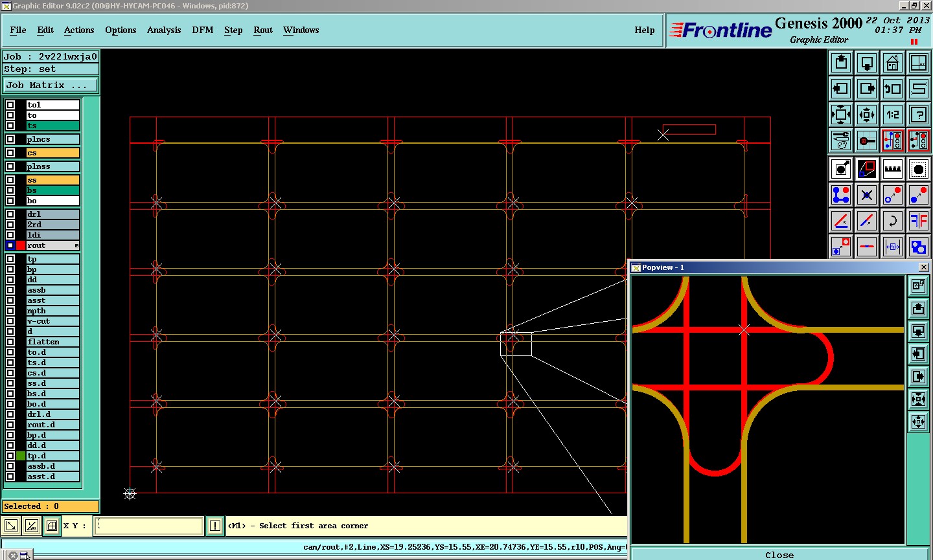Select the ldi layer name
Image resolution: width=933 pixels, height=560 pixels.
[52, 235]
